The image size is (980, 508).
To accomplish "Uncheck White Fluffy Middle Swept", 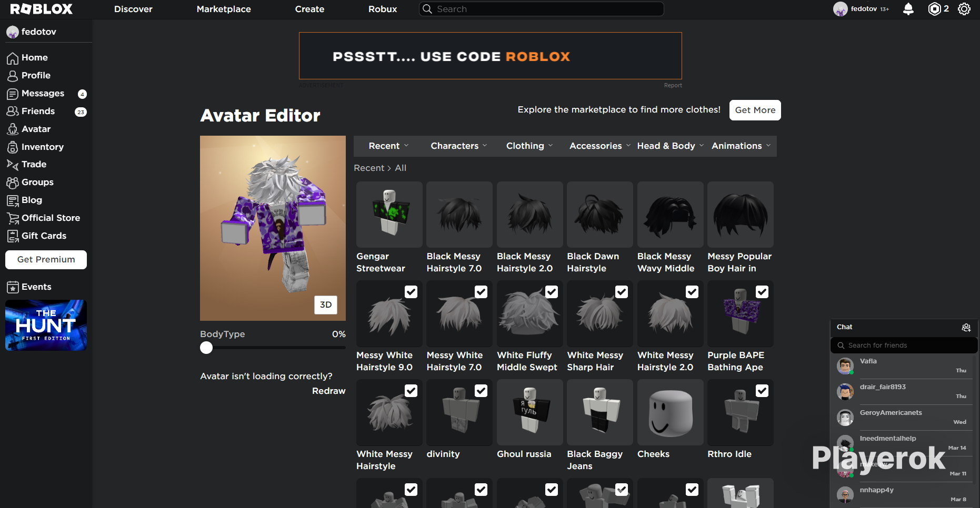I will click(552, 292).
